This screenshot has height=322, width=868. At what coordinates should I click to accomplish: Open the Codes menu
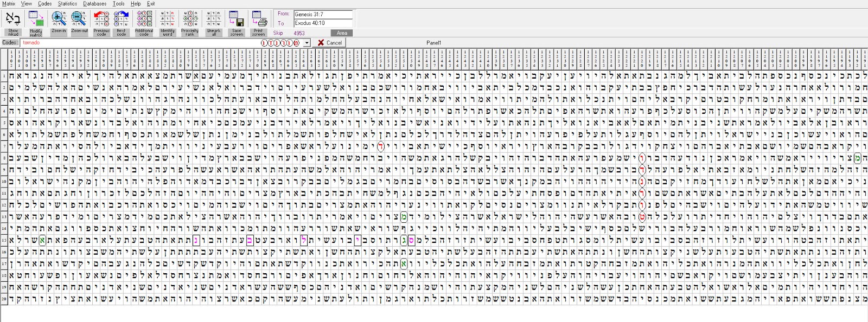[x=44, y=4]
